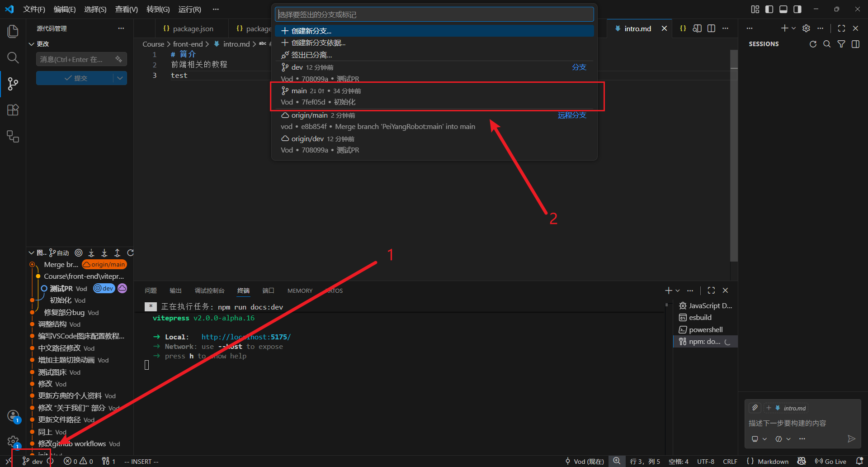Toggle the secondary side bar layout icon
Screen dimensions: 868x467
(x=797, y=9)
